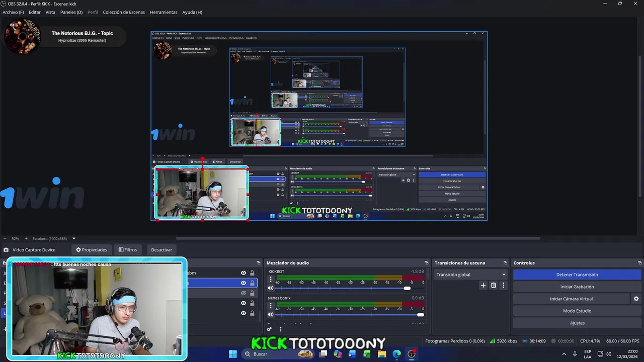Open the Ayuda menu
This screenshot has width=644, height=362.
point(192,12)
